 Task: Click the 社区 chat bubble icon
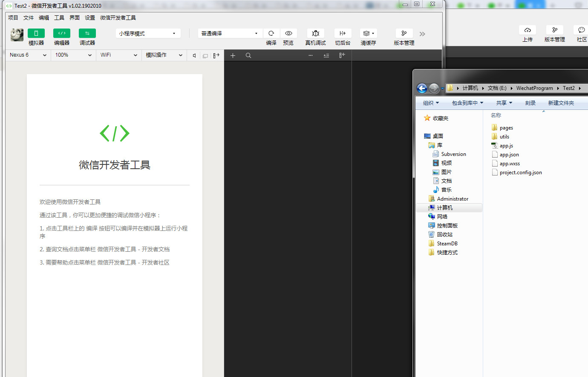tap(581, 30)
